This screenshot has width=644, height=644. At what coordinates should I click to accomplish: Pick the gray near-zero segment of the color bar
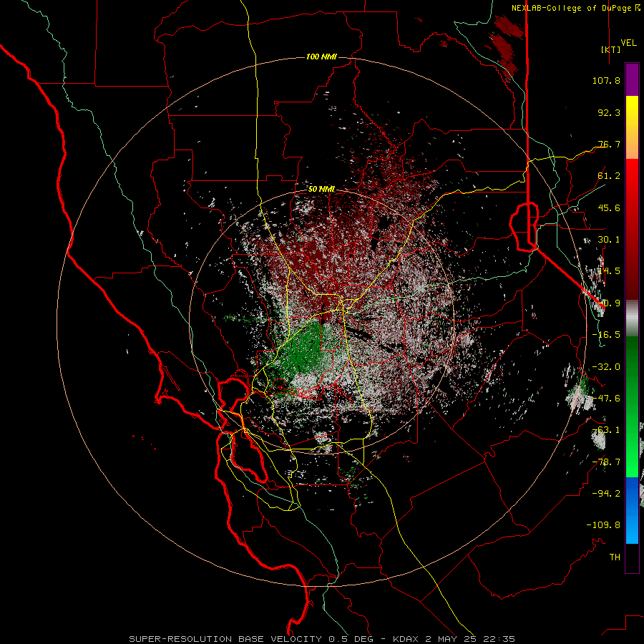[632, 318]
